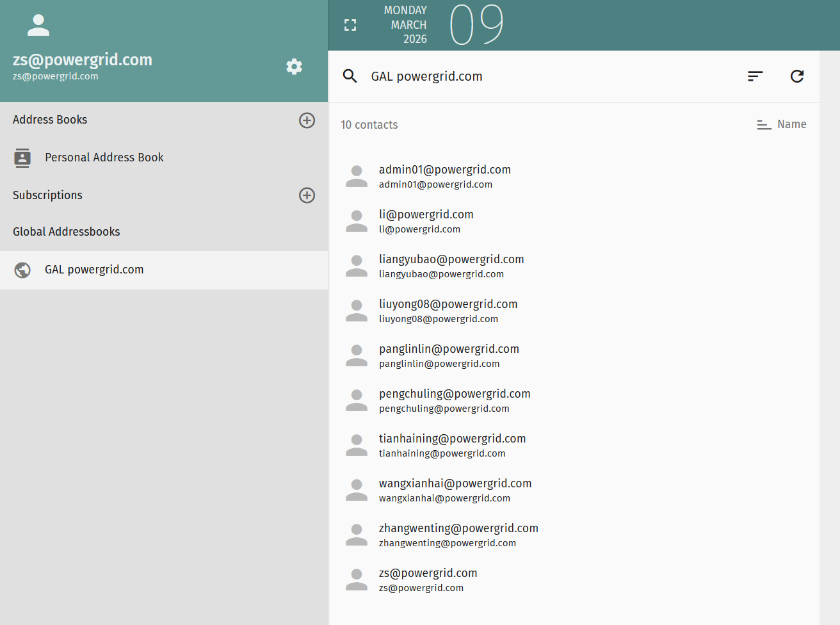Open contact li@powergrid.com
The height and width of the screenshot is (625, 840).
coord(426,221)
